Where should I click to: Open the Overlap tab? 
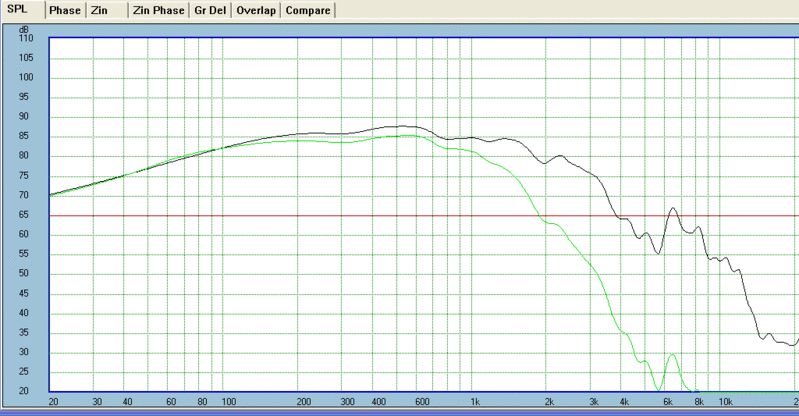(x=256, y=10)
